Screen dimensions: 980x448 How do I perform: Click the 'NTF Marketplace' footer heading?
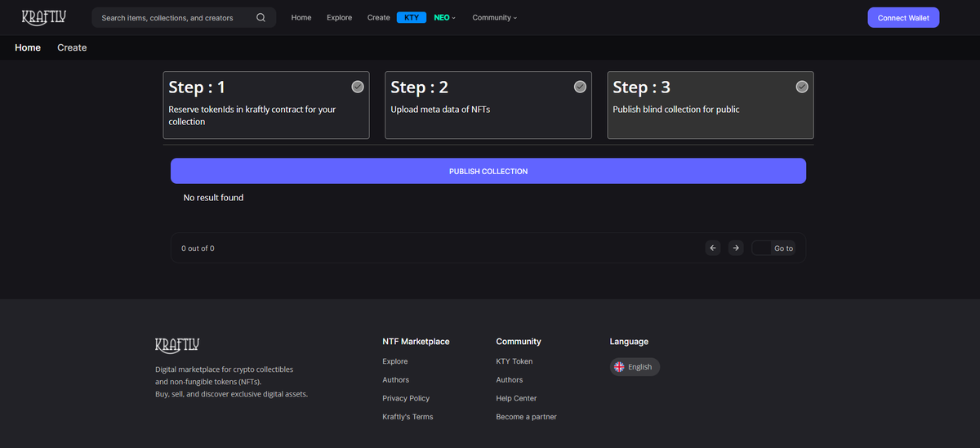pyautogui.click(x=416, y=342)
